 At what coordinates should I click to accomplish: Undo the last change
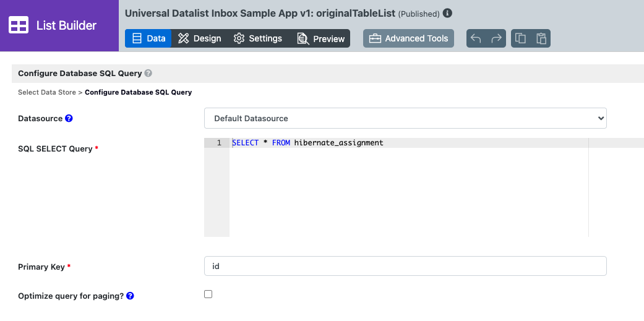(476, 38)
